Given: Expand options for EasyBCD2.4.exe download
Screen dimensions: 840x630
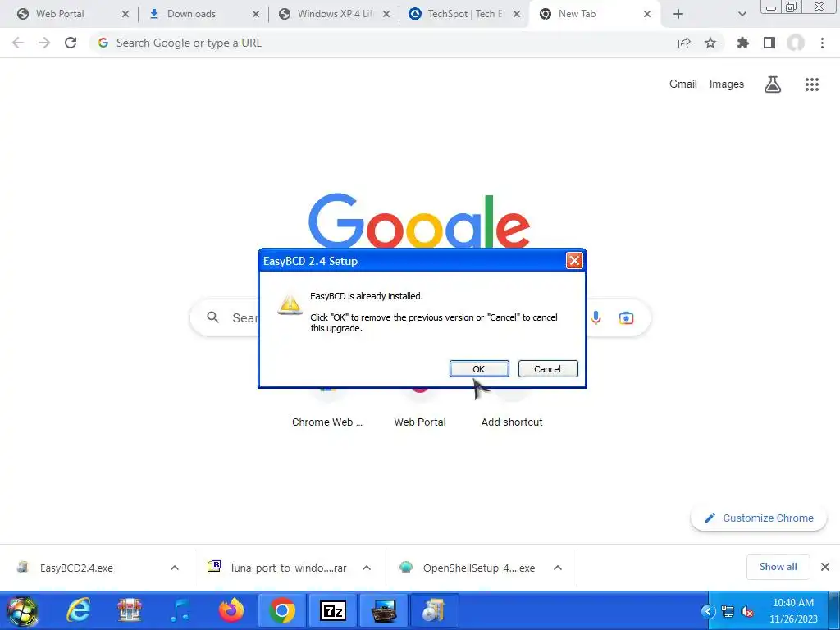Looking at the screenshot, I should (175, 568).
